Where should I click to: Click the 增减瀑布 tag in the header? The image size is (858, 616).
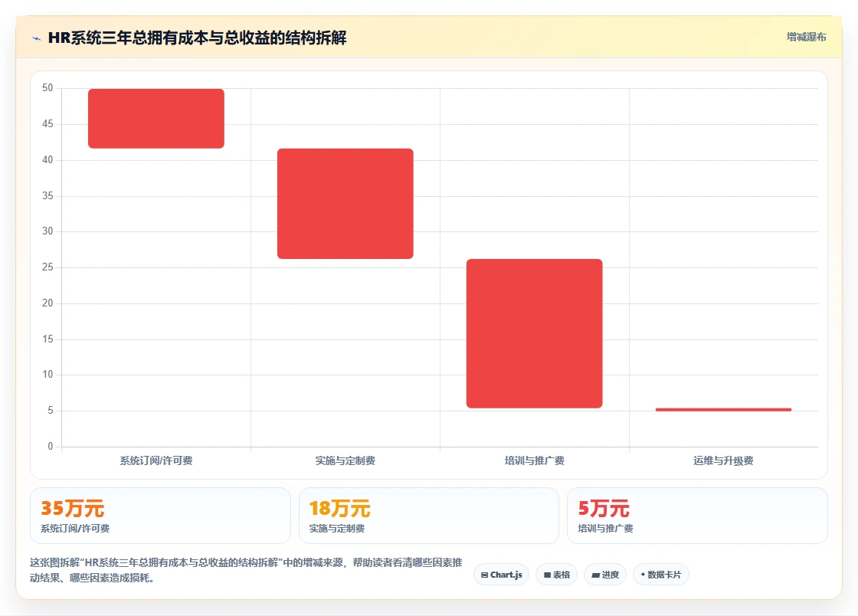pyautogui.click(x=806, y=38)
